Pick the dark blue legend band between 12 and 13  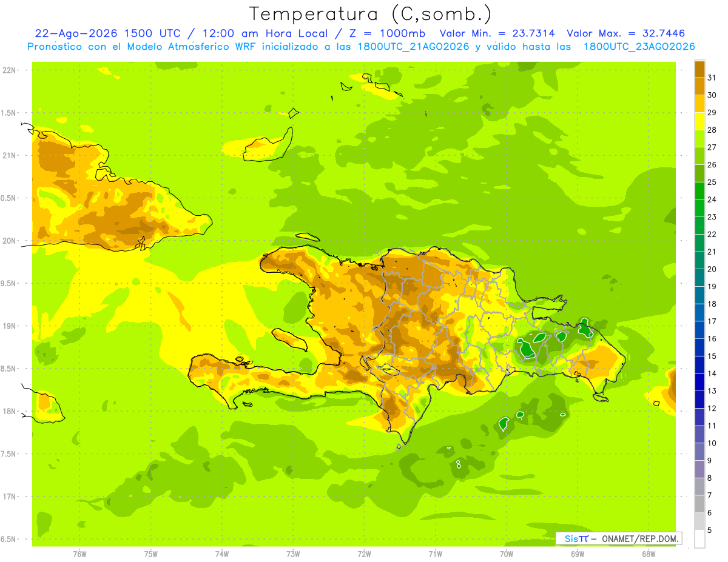click(699, 400)
